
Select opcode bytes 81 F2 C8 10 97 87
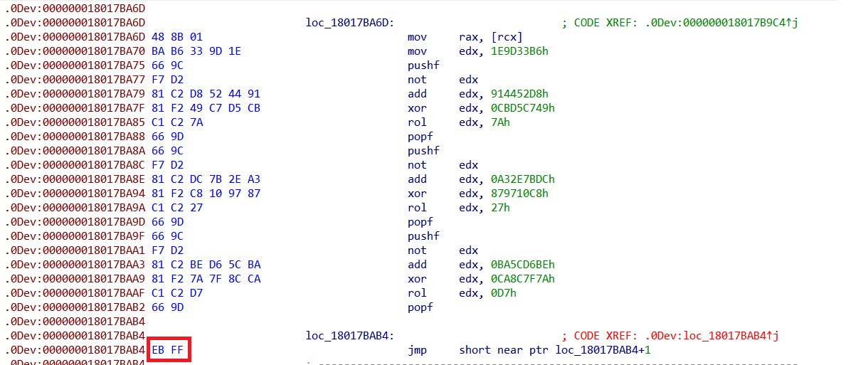pos(206,194)
